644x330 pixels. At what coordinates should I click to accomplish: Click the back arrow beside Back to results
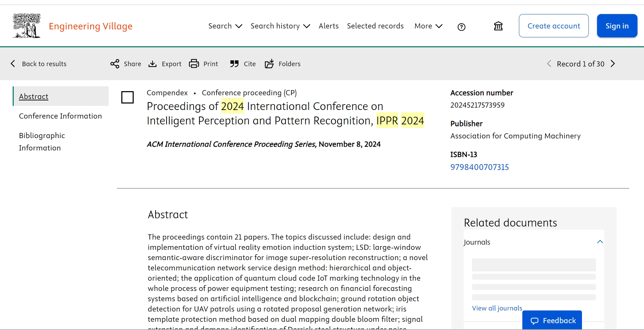pos(13,63)
